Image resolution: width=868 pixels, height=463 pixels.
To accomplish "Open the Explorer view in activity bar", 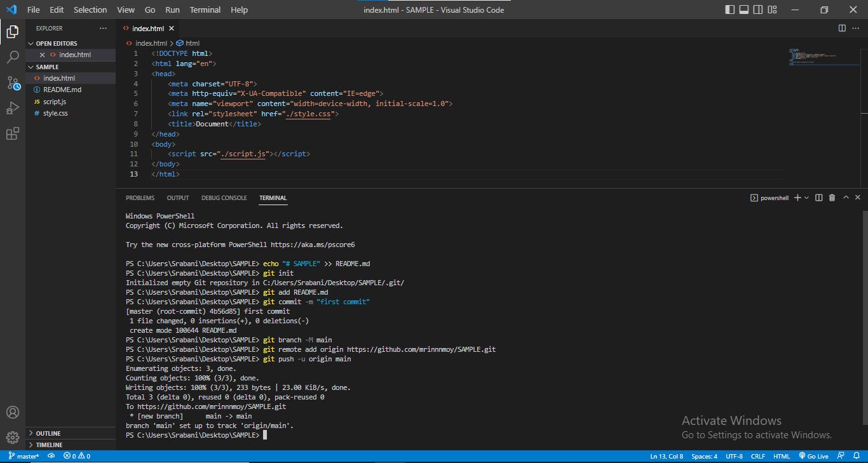I will 12,31.
